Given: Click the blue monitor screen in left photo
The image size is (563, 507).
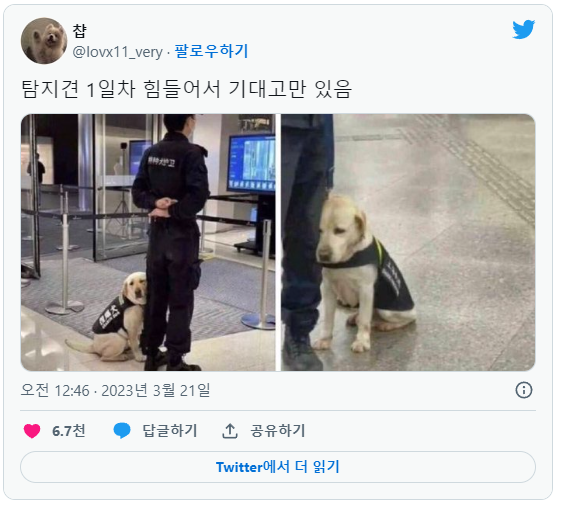Looking at the screenshot, I should click(251, 163).
